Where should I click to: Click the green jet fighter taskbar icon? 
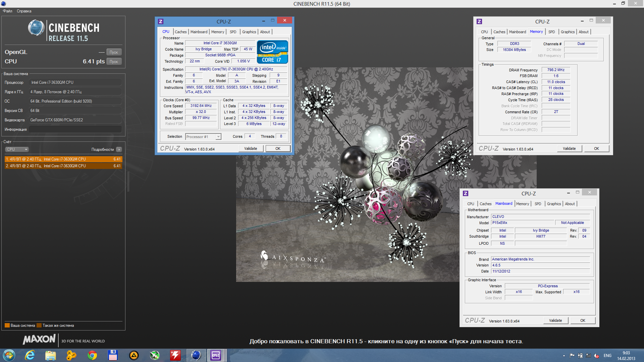pos(155,355)
